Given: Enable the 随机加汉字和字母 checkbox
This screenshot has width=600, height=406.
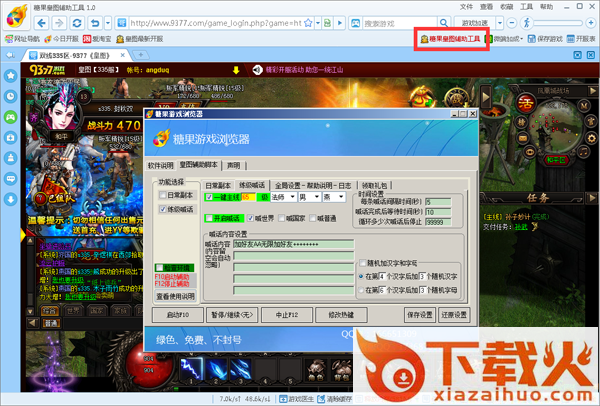Looking at the screenshot, I should [363, 263].
